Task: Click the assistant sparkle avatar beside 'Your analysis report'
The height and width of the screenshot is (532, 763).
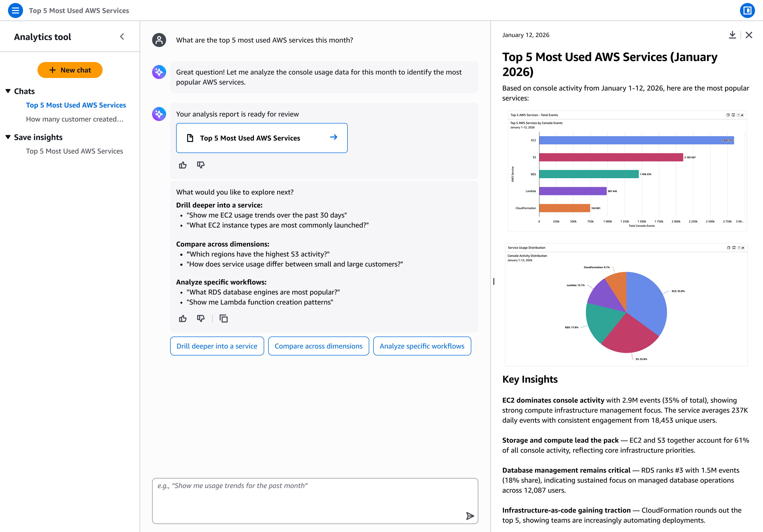Action: 159,114
